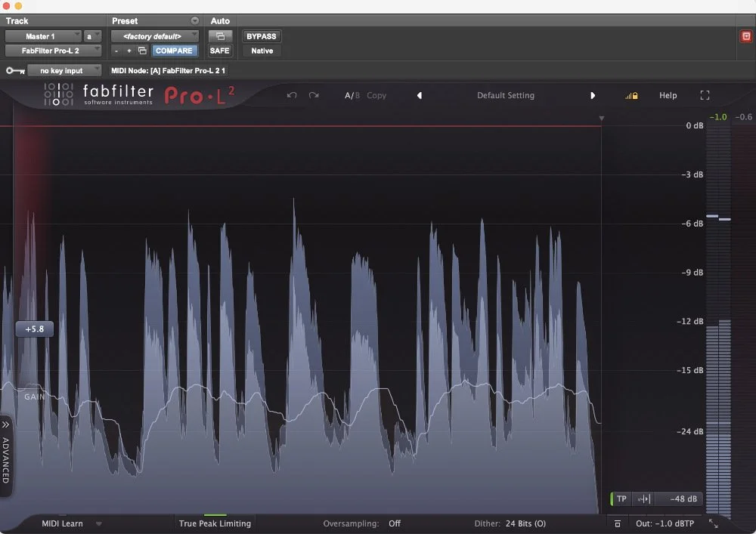Viewport: 756px width, 534px height.
Task: Open the MIDI Learn dropdown arrow
Action: pos(99,524)
